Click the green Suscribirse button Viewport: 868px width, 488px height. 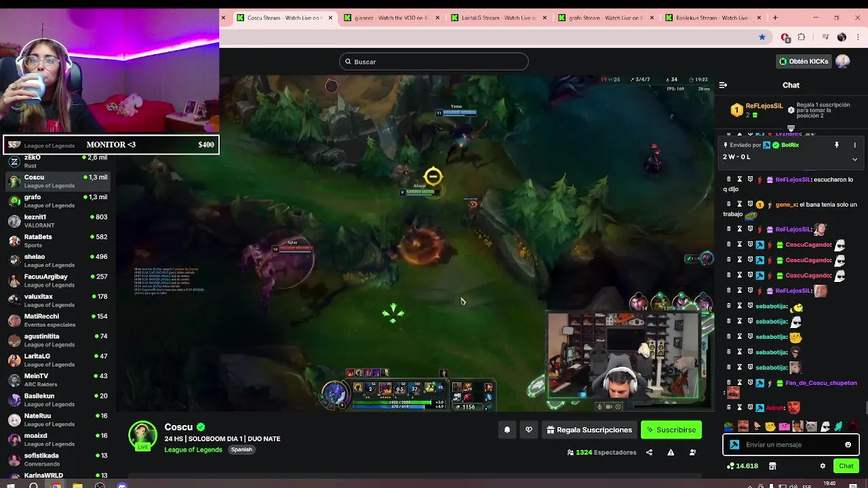coord(671,430)
